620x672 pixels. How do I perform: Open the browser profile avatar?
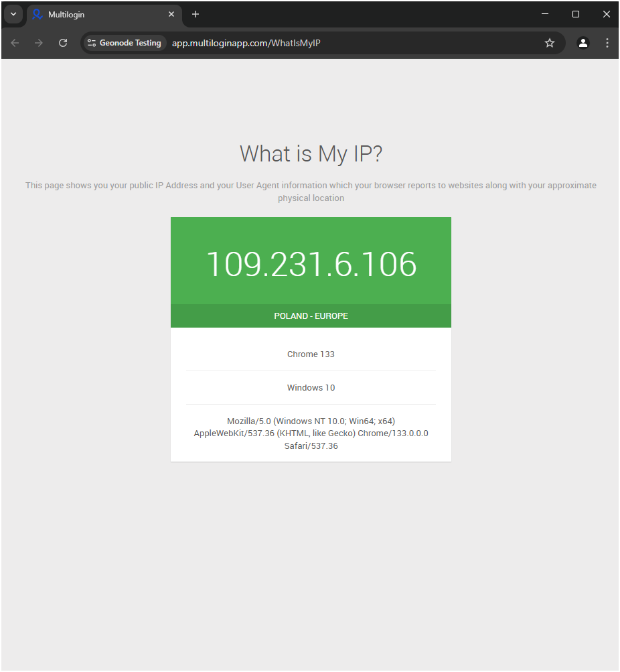pos(583,42)
